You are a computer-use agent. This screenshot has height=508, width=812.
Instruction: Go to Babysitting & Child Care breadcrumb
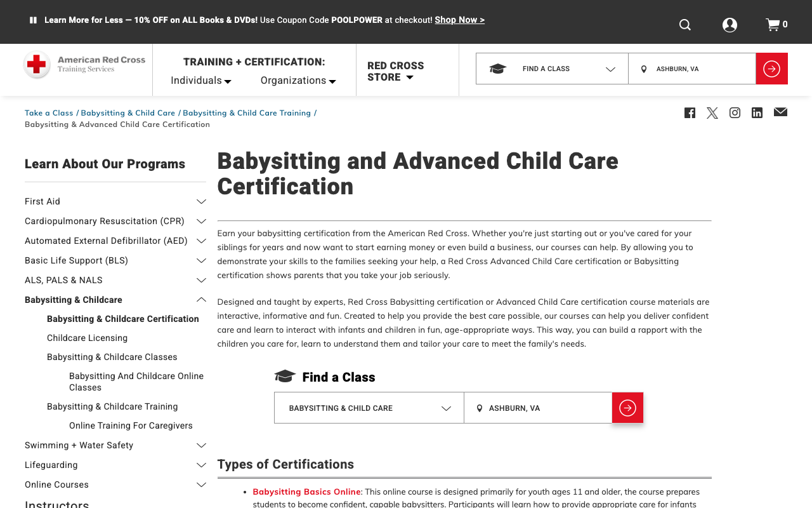pyautogui.click(x=128, y=113)
